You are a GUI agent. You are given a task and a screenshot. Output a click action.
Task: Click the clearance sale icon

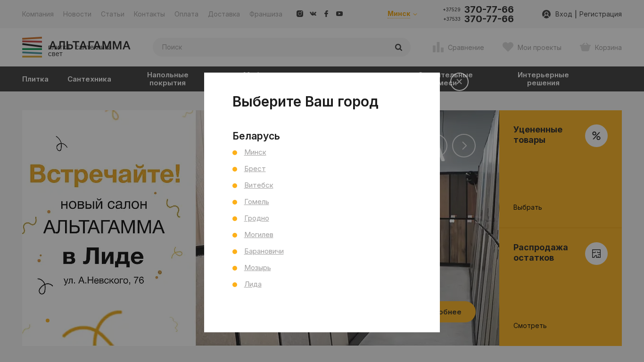click(596, 254)
